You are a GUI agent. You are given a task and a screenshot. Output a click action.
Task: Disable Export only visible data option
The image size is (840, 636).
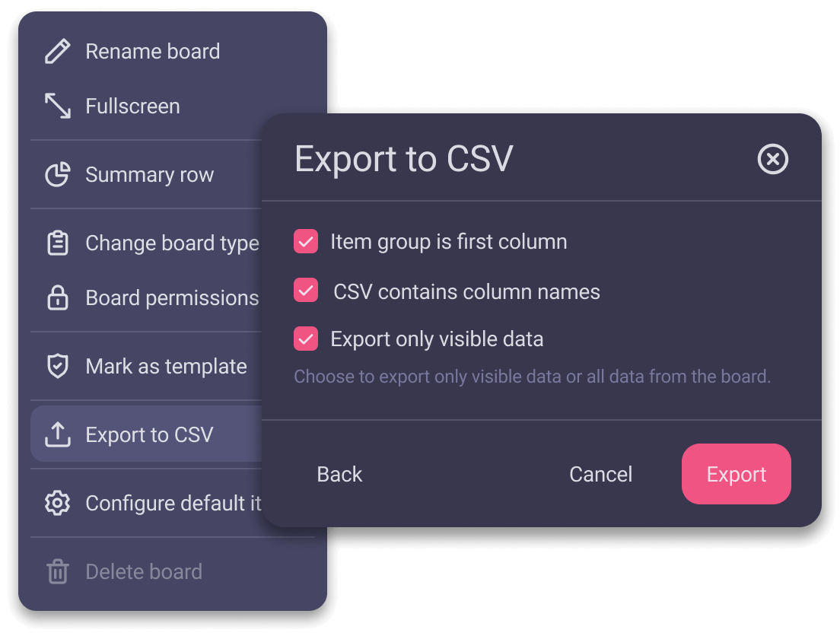306,339
